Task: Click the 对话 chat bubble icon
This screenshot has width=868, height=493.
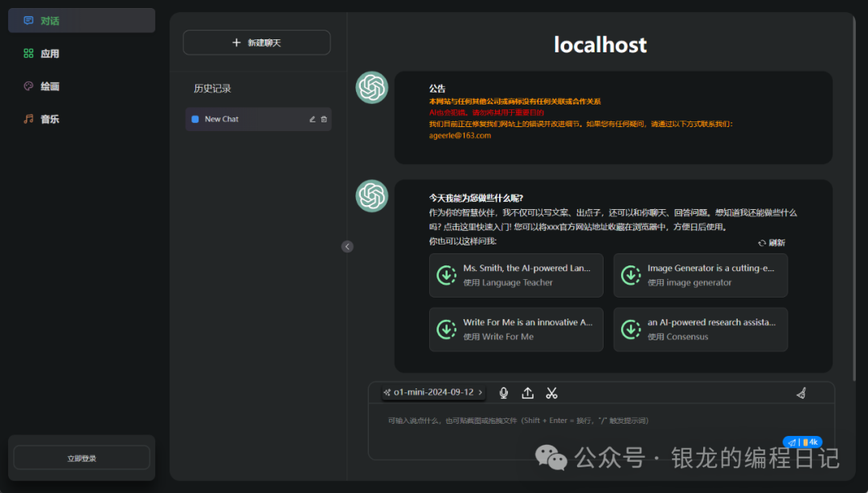Action: pyautogui.click(x=28, y=20)
